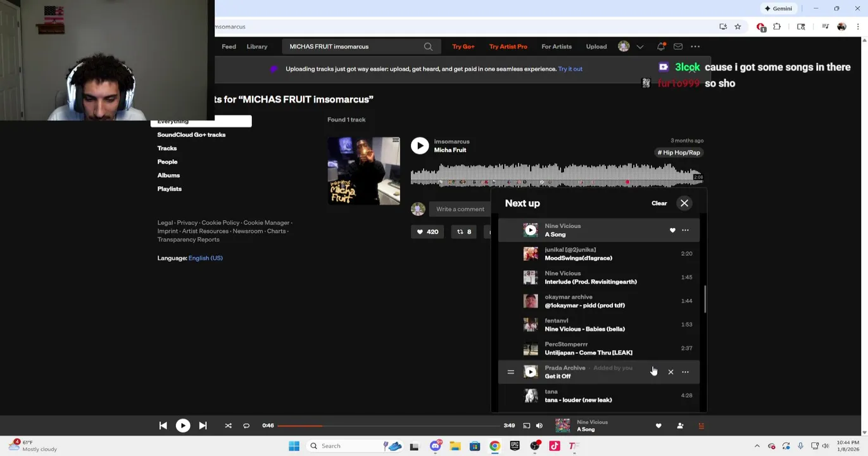Open Chrome three-dot menu
The height and width of the screenshot is (456, 868).
pos(858,27)
